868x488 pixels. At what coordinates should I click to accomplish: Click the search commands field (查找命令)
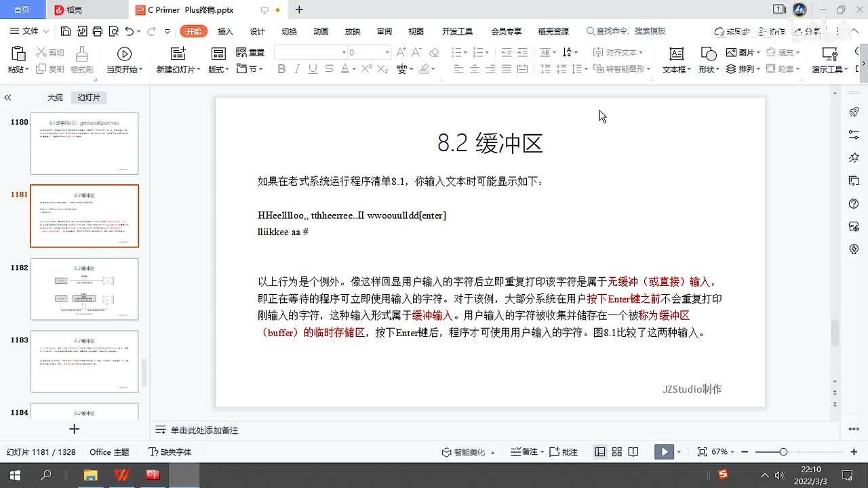[x=626, y=31]
